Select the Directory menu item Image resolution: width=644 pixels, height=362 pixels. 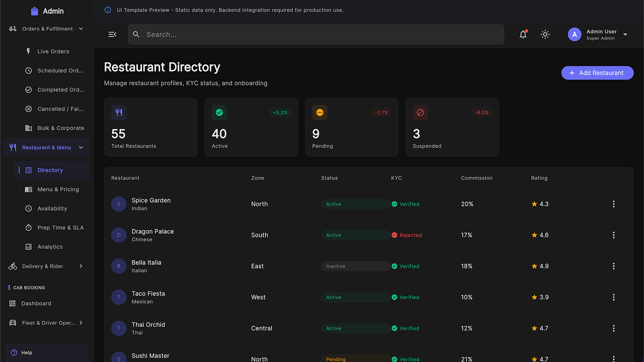(52, 170)
